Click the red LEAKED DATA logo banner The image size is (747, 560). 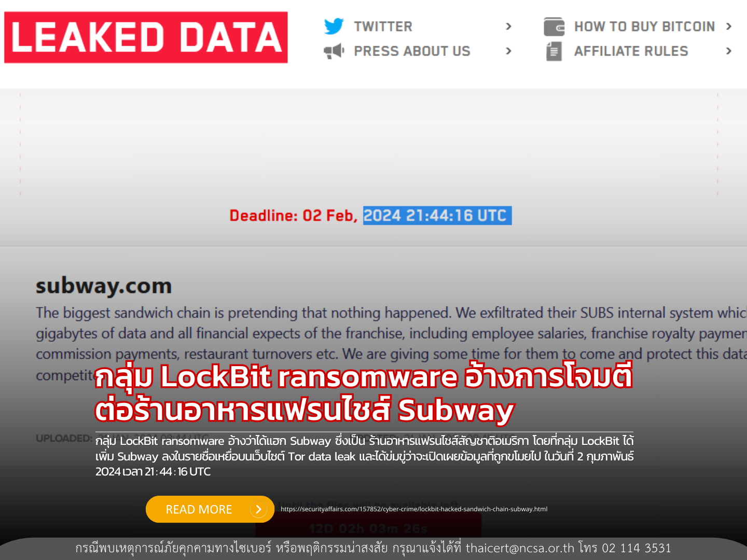tap(146, 37)
